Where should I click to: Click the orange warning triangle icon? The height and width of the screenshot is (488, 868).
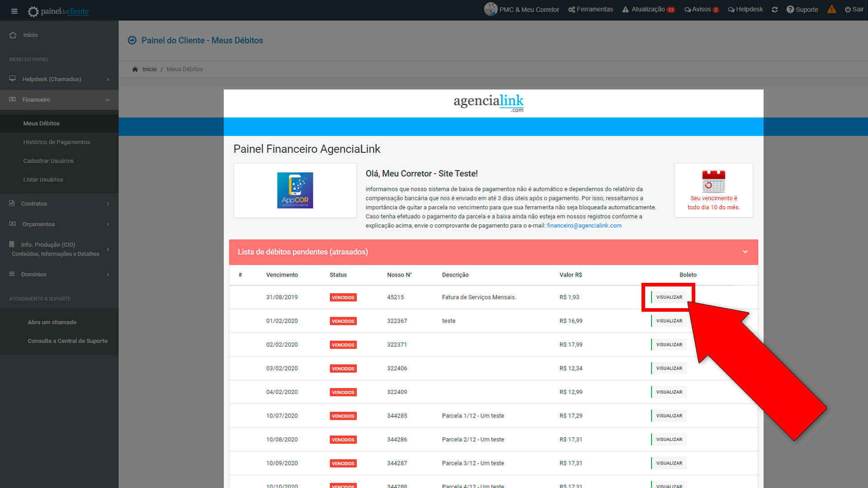coord(831,9)
